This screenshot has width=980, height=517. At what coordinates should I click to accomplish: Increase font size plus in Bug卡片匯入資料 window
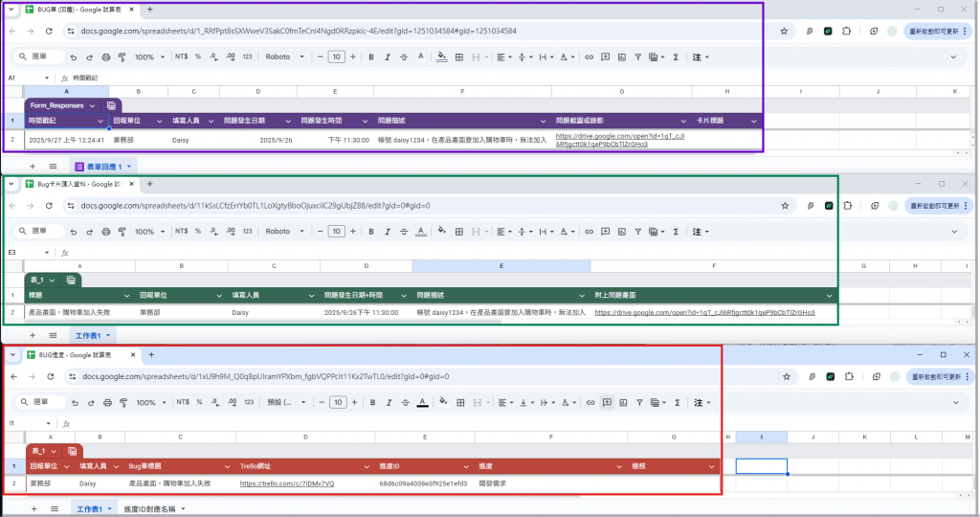[x=353, y=232]
